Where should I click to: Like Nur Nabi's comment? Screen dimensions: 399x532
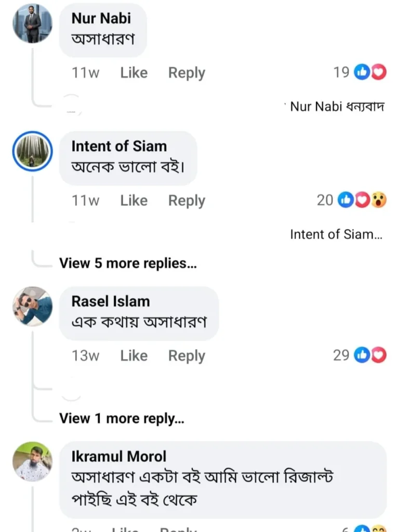pyautogui.click(x=134, y=73)
